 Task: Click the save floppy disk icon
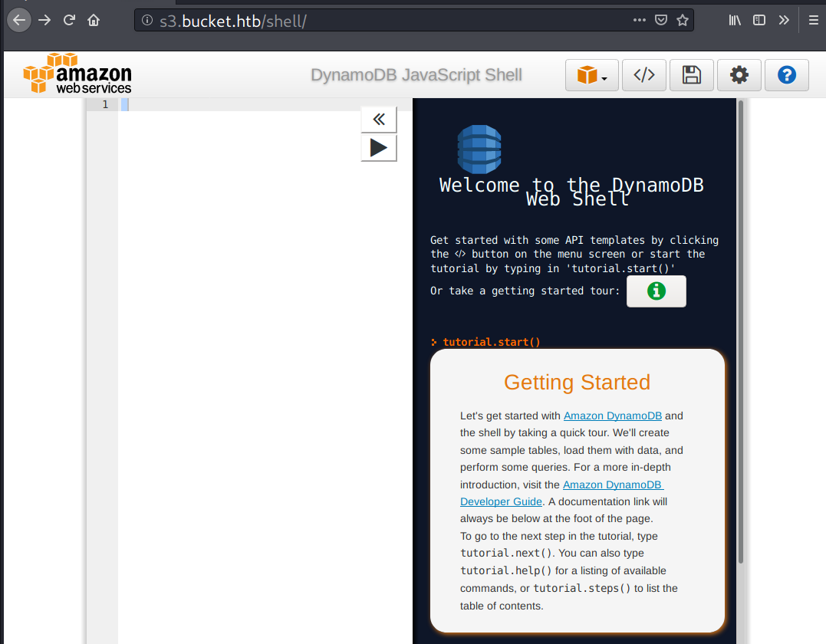click(x=691, y=75)
